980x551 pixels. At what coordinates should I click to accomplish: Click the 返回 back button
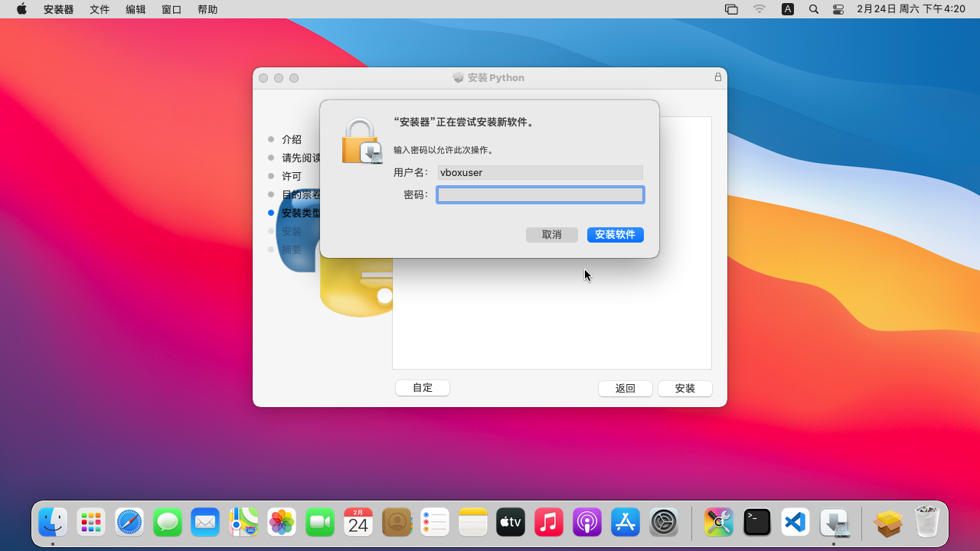click(x=626, y=389)
